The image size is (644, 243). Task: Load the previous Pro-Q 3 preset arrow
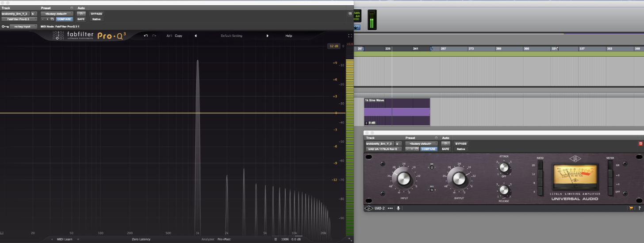(195, 36)
